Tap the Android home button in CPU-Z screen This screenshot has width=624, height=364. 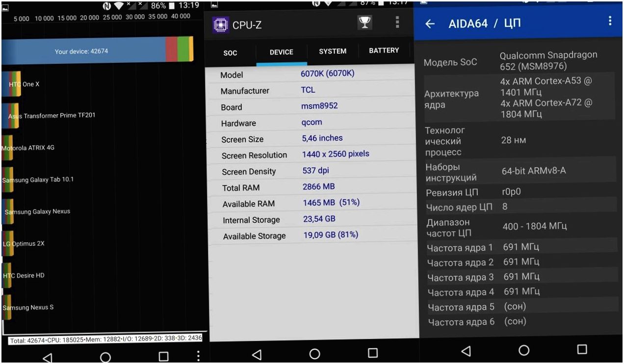pos(314,354)
